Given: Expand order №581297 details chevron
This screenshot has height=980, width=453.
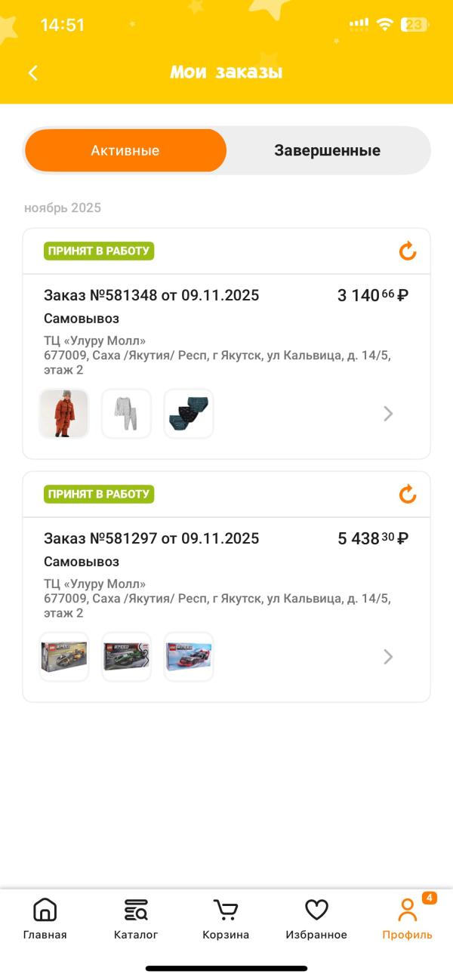Looking at the screenshot, I should 388,657.
